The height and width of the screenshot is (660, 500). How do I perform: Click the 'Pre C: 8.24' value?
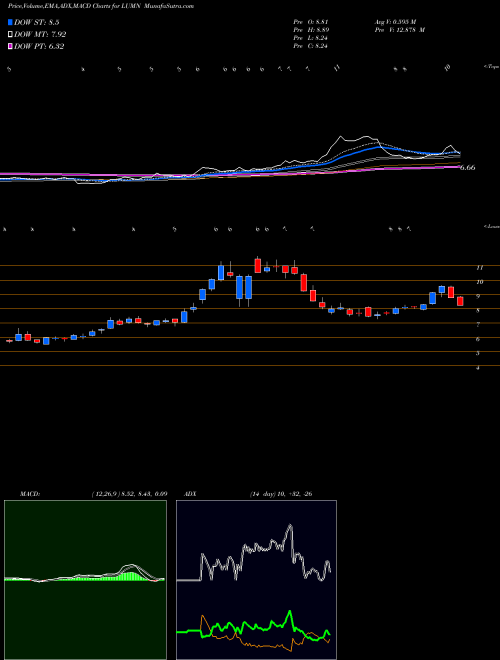pyautogui.click(x=311, y=46)
